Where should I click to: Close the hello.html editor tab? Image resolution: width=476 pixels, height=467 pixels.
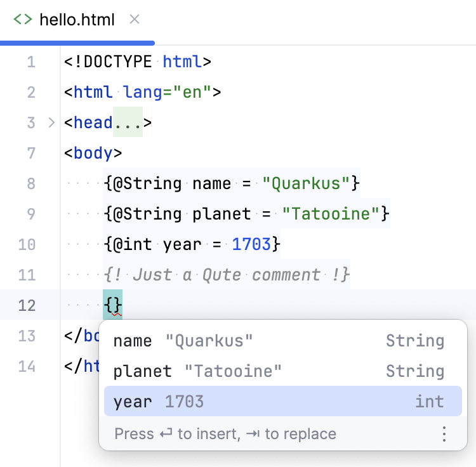pos(135,20)
